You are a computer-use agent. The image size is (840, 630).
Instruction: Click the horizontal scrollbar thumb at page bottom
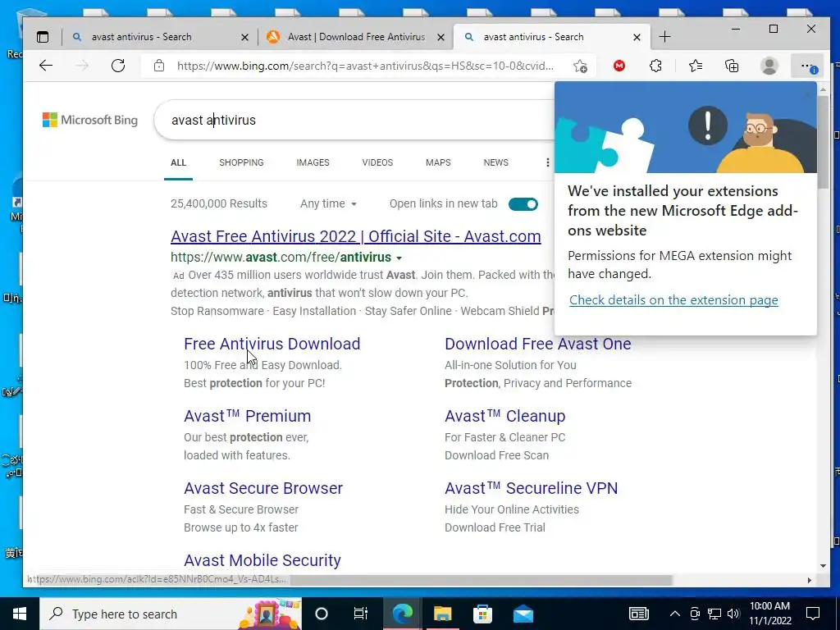[x=481, y=580]
